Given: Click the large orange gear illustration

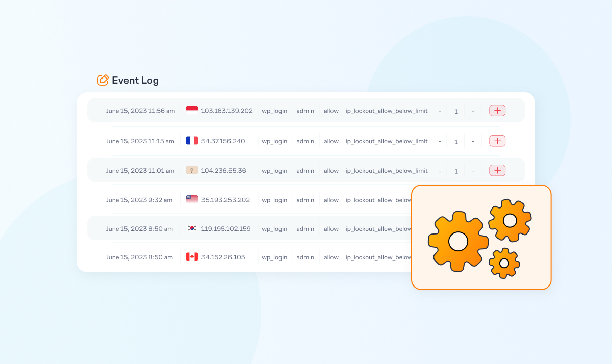Looking at the screenshot, I should tap(458, 241).
